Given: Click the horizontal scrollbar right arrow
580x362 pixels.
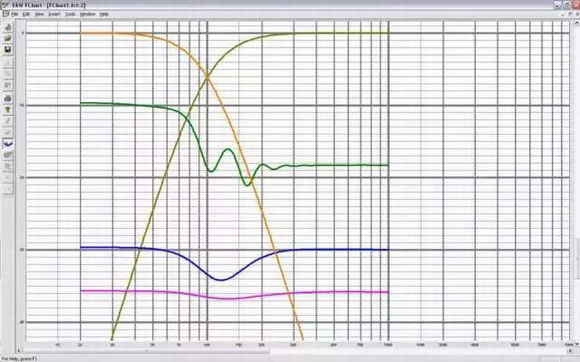Looking at the screenshot, I should [571, 350].
